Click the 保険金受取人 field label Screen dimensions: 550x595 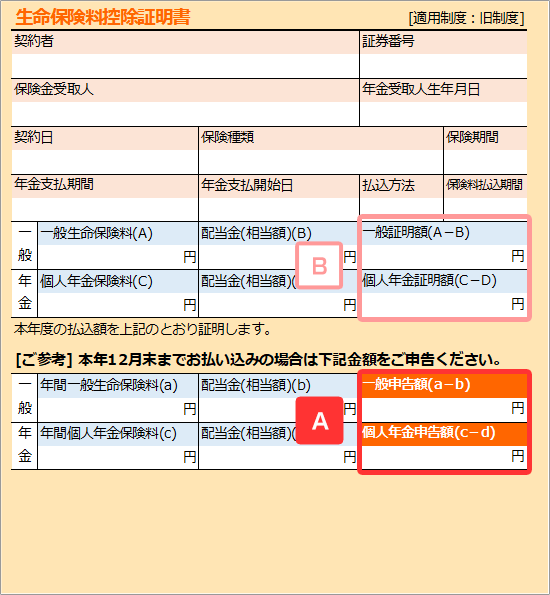point(54,89)
